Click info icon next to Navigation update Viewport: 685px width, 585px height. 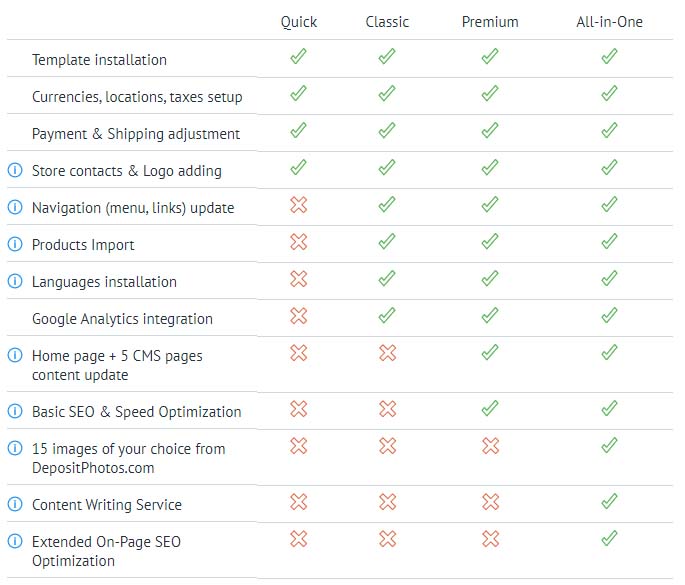click(15, 207)
